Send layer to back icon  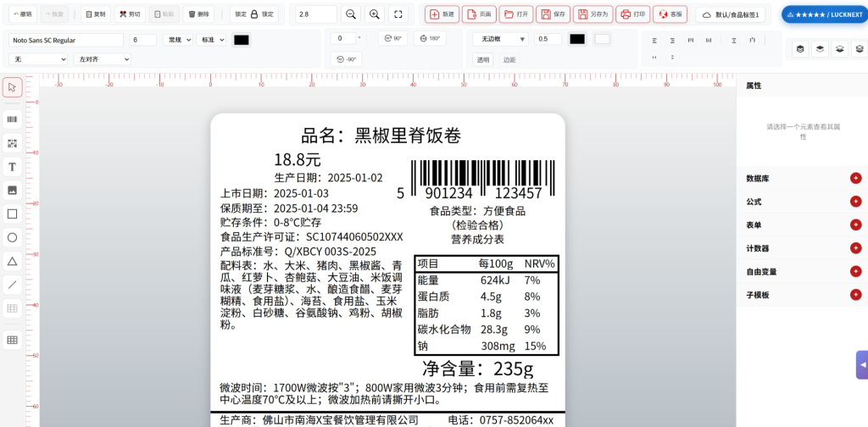[860, 49]
